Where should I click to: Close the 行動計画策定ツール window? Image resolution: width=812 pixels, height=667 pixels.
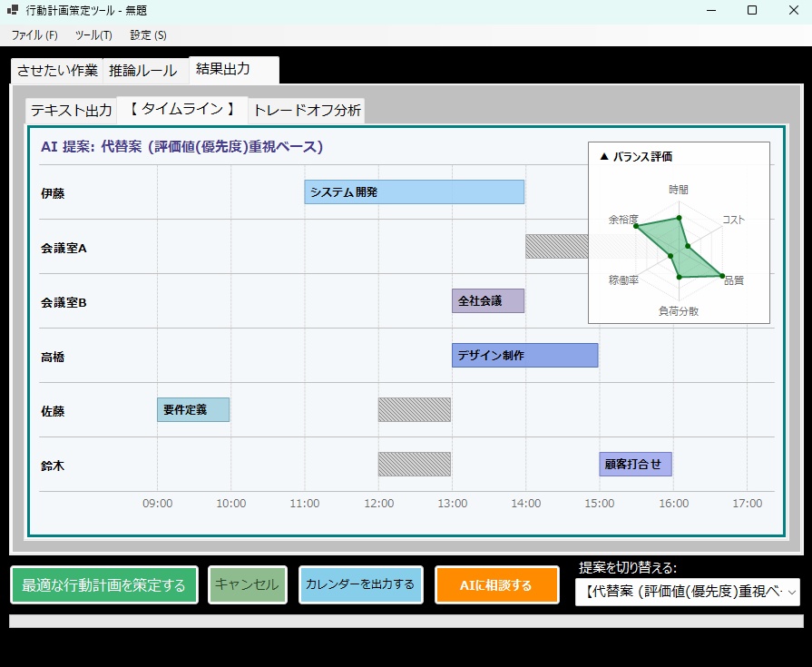[x=793, y=10]
